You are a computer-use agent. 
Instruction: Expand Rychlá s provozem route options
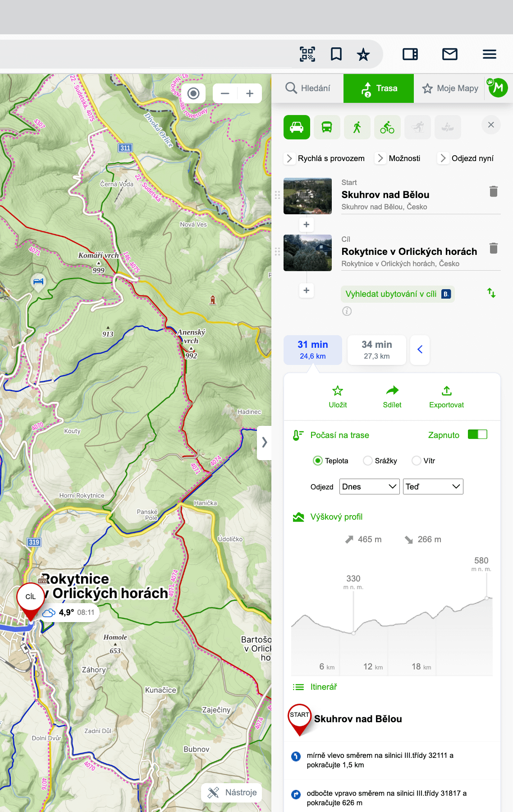tap(325, 158)
